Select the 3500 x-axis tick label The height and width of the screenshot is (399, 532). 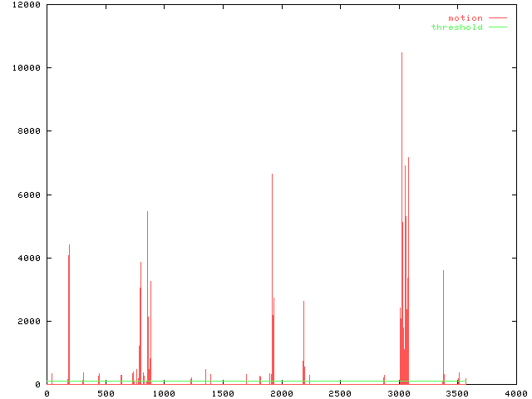(x=456, y=393)
